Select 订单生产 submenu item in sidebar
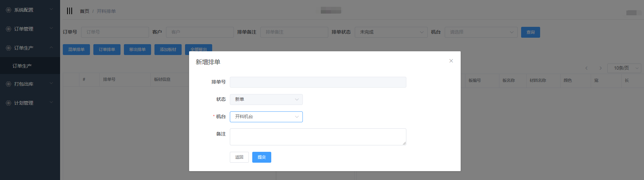This screenshot has height=180, width=644. [22, 66]
